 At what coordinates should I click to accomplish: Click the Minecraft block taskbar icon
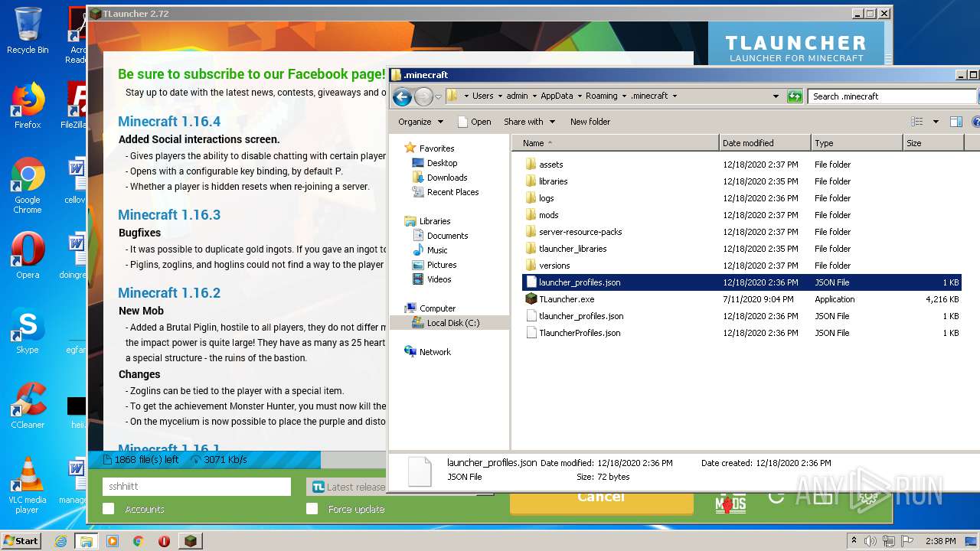click(x=190, y=541)
